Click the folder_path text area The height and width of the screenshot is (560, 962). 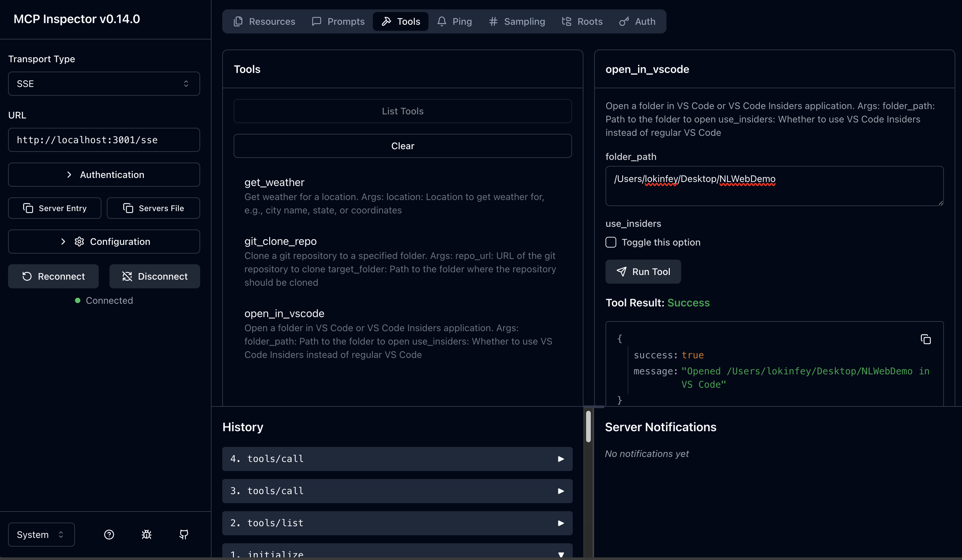(x=774, y=186)
